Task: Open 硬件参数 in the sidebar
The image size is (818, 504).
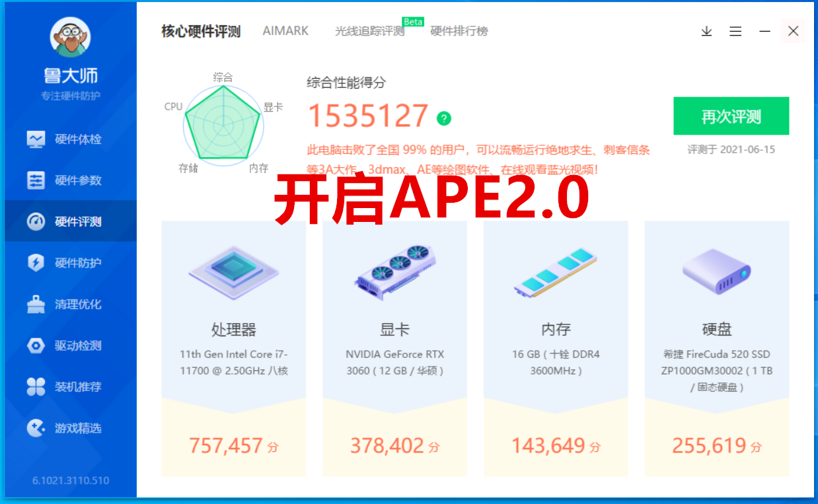Action: pyautogui.click(x=70, y=180)
